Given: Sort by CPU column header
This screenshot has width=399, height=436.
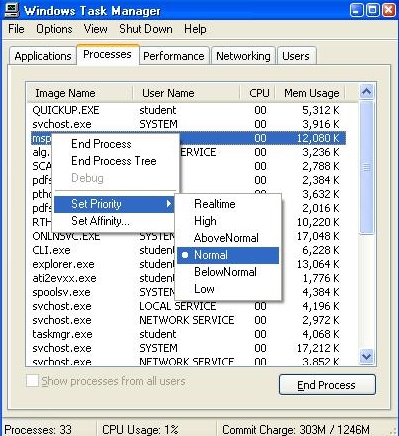Looking at the screenshot, I should (257, 93).
